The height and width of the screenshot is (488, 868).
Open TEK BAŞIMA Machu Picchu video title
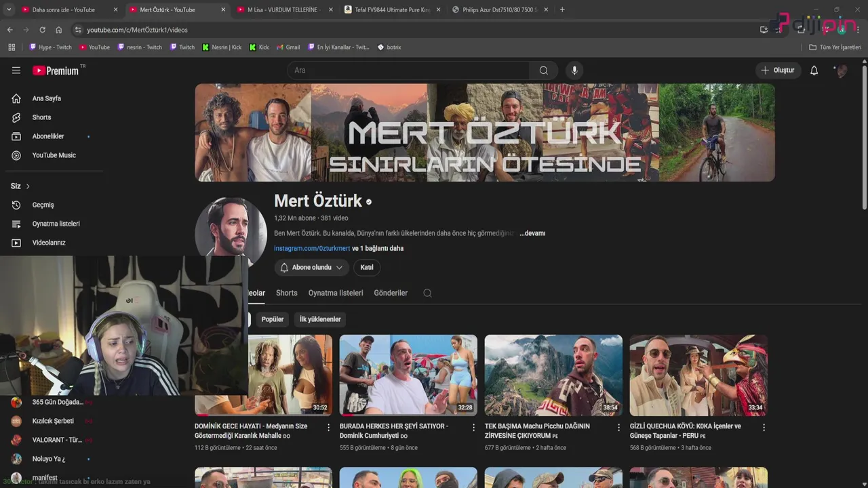537,431
